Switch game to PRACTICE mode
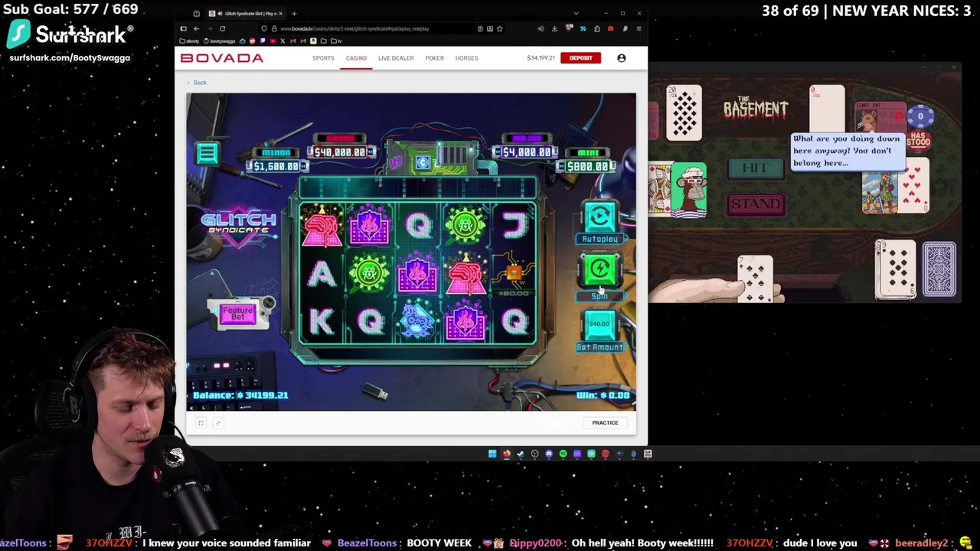Viewport: 980px width, 551px height. (x=605, y=422)
